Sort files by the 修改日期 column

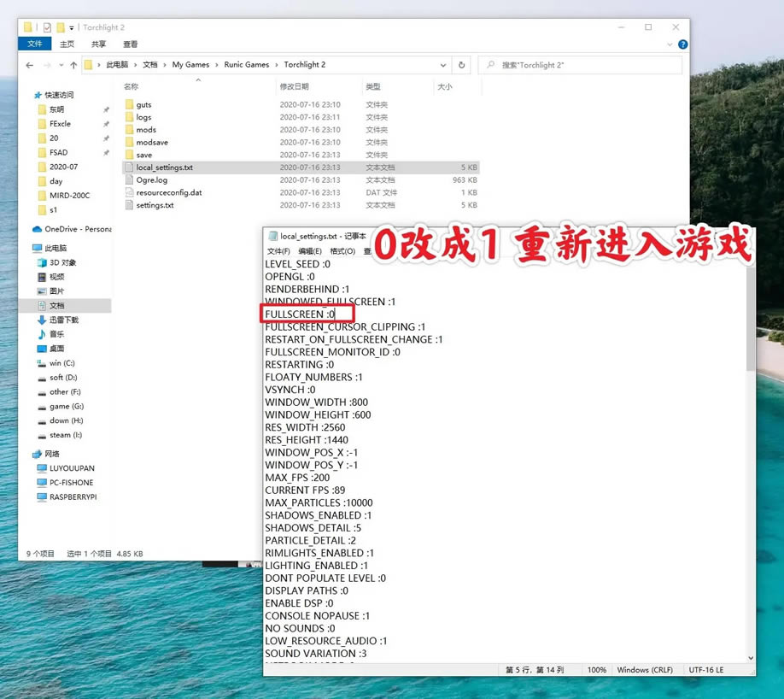click(x=294, y=86)
